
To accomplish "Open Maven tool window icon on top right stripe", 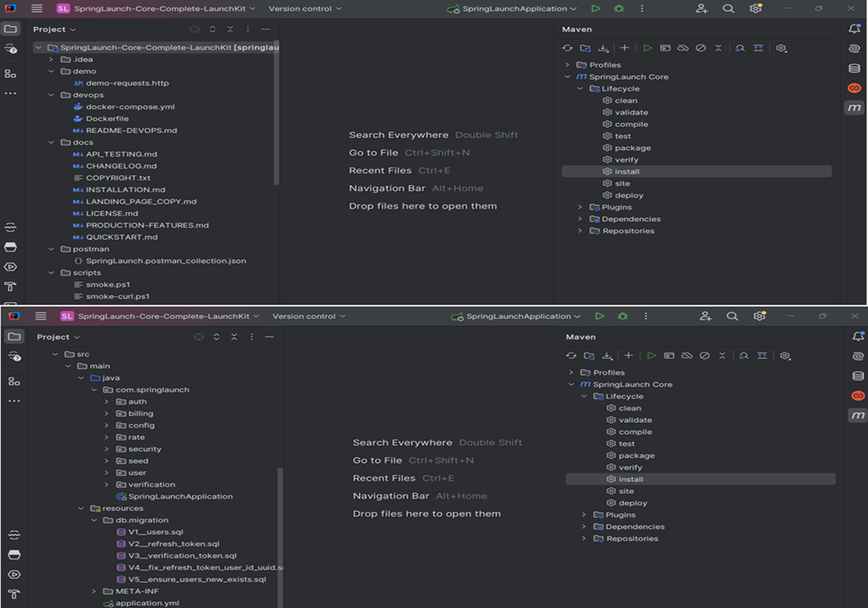I will [x=854, y=108].
